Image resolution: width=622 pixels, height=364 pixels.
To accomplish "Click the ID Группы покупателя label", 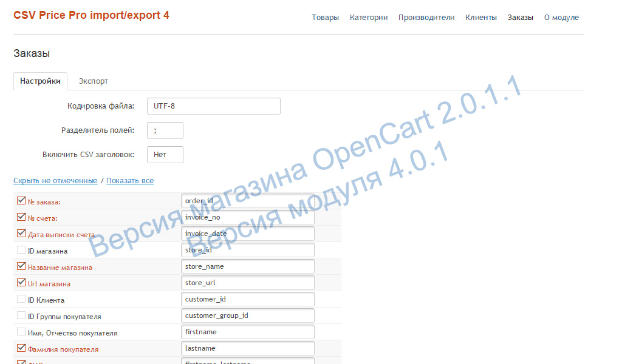I will pyautogui.click(x=64, y=317).
